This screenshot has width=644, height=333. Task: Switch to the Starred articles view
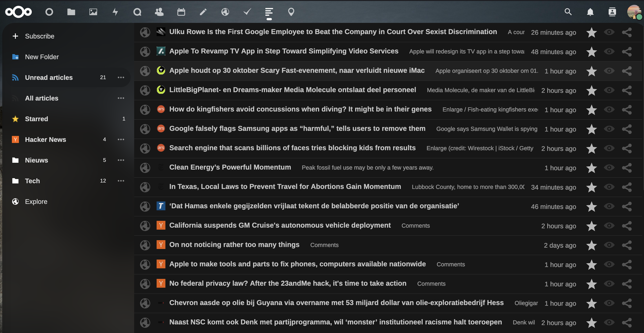point(37,119)
